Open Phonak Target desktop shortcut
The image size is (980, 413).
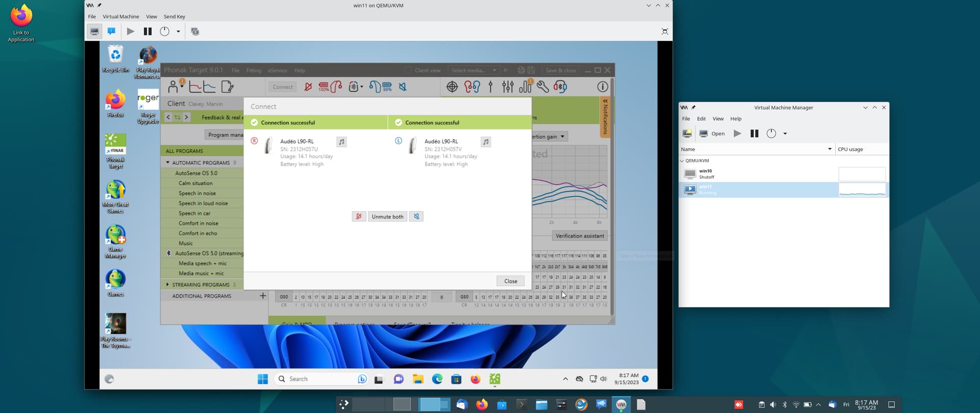116,151
